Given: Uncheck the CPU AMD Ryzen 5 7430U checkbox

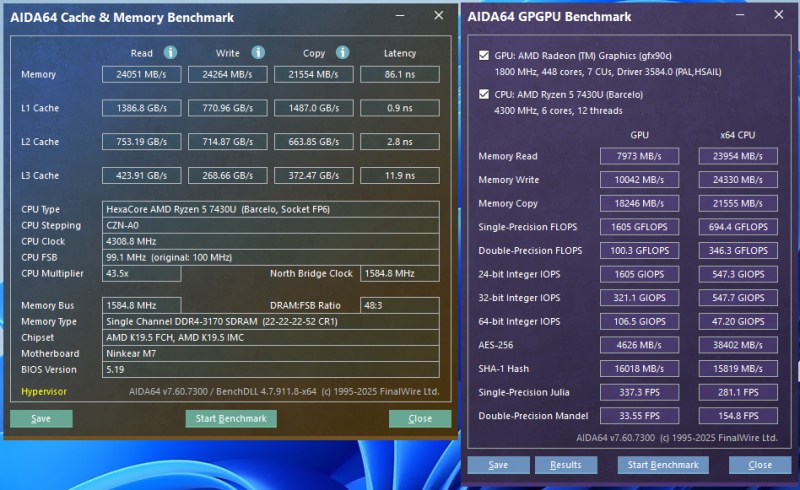Looking at the screenshot, I should point(484,94).
